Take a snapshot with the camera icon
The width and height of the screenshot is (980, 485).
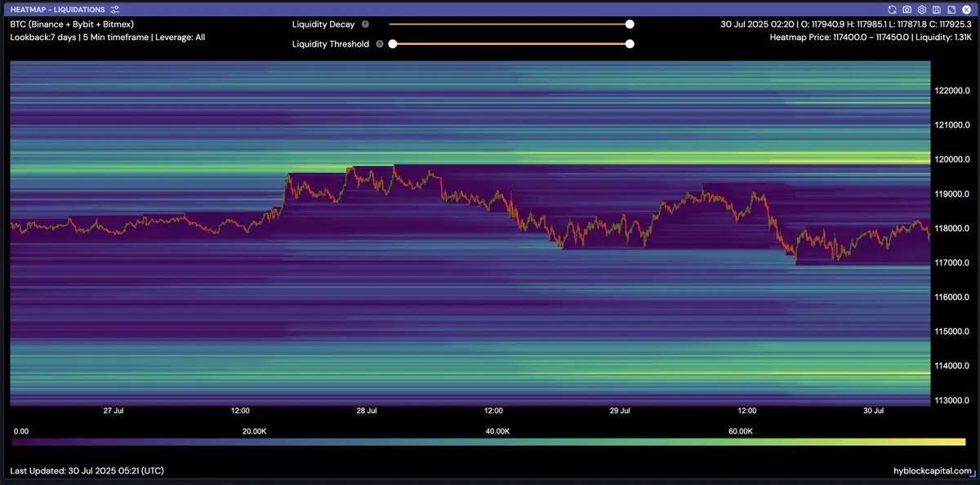pyautogui.click(x=907, y=9)
